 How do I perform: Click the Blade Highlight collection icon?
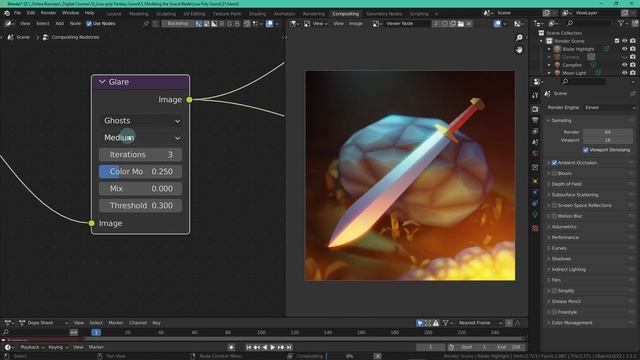557,49
